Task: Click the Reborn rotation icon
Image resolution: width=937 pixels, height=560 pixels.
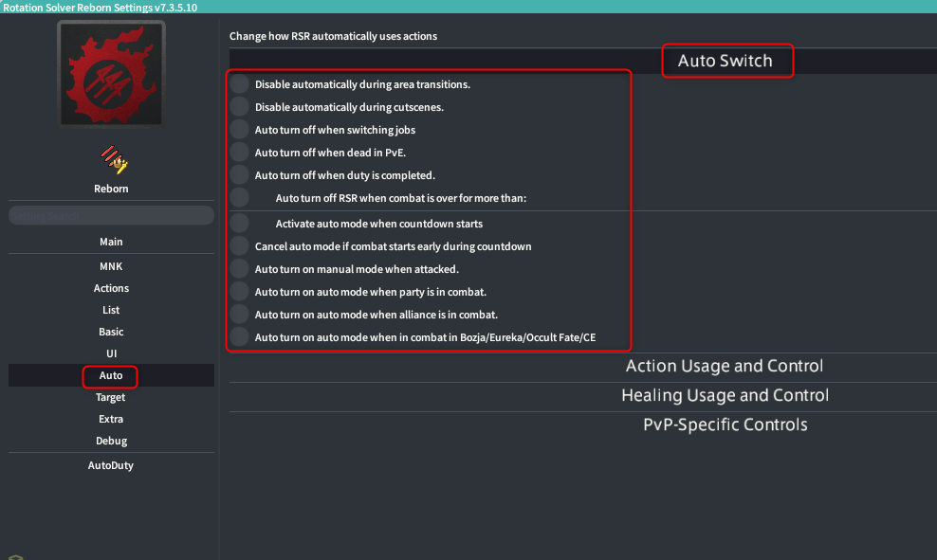Action: click(112, 159)
